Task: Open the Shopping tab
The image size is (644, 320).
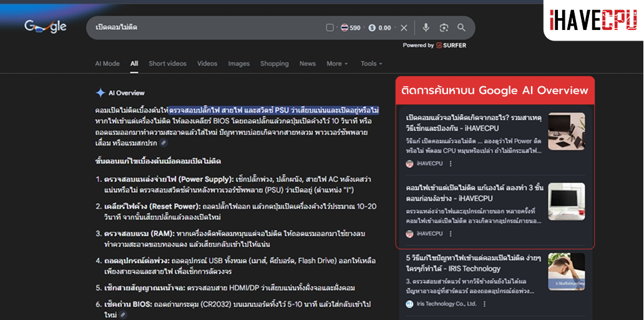Action: [x=275, y=64]
